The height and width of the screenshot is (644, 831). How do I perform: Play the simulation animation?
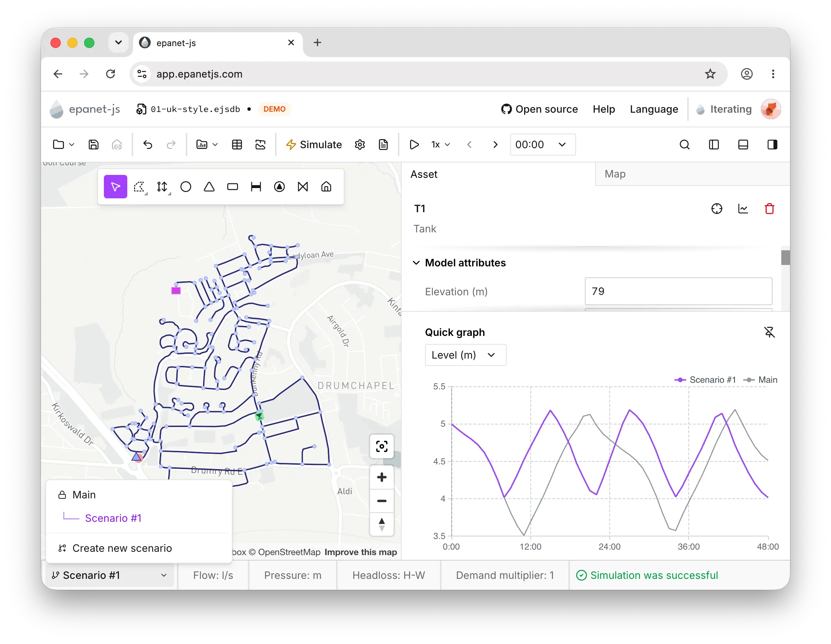(414, 145)
